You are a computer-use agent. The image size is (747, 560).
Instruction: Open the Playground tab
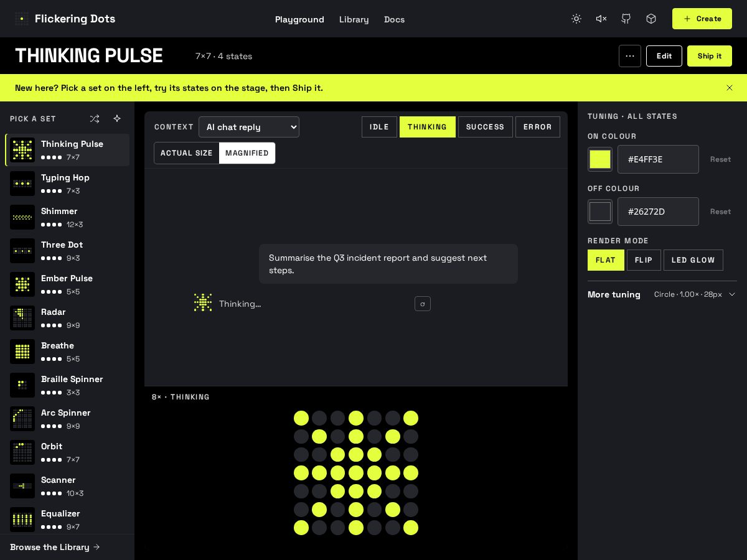pos(299,19)
